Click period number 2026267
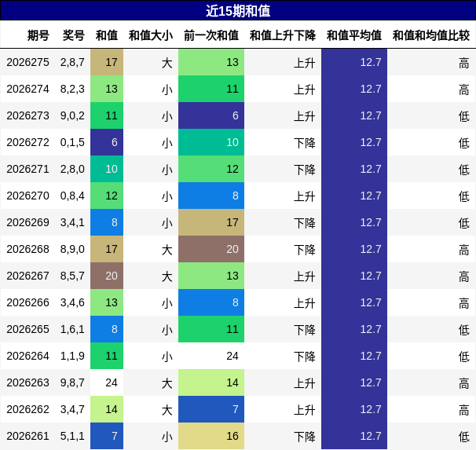 [x=28, y=276]
